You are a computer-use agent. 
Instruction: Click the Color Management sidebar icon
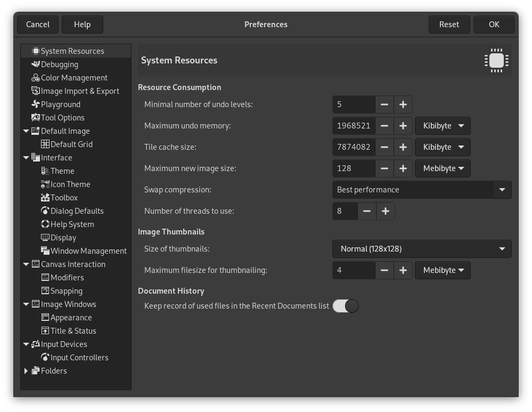coord(36,77)
